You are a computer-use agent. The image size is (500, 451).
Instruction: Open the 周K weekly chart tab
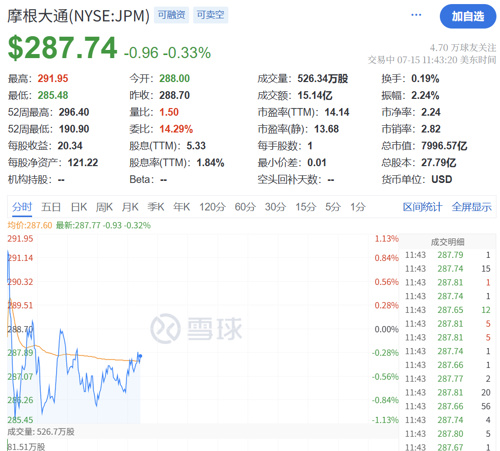(104, 207)
